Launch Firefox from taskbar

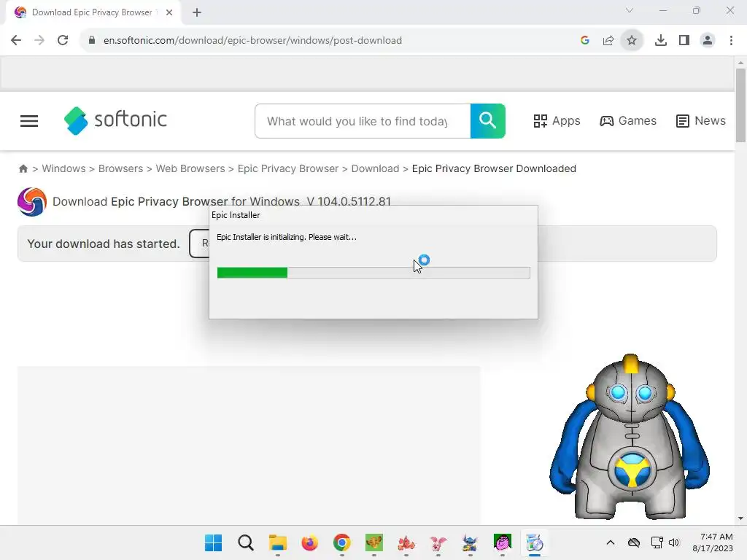point(309,542)
